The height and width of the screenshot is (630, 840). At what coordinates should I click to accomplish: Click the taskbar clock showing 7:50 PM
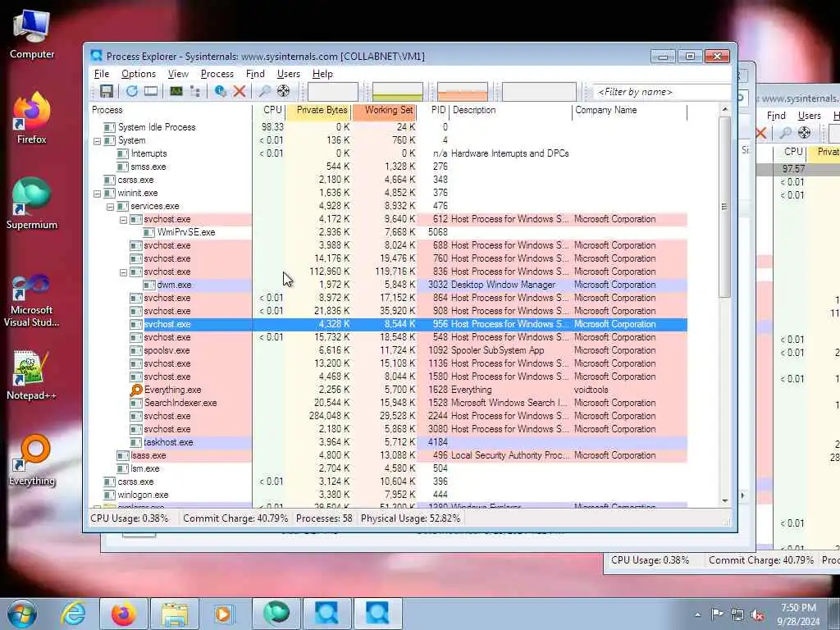coord(798,614)
